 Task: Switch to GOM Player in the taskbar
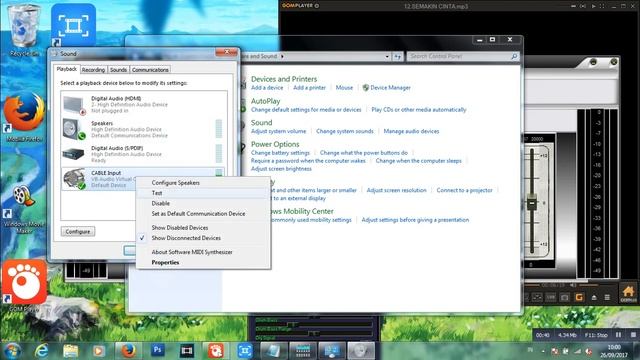point(216,351)
